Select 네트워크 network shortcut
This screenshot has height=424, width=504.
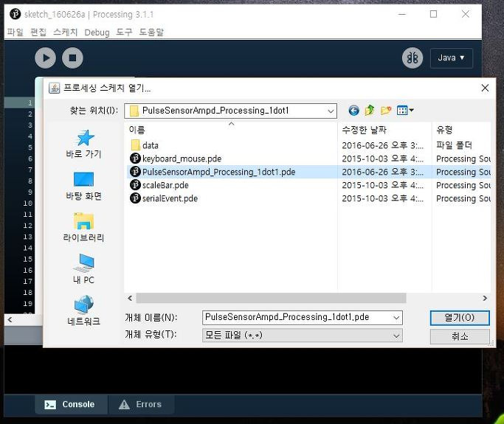[83, 310]
